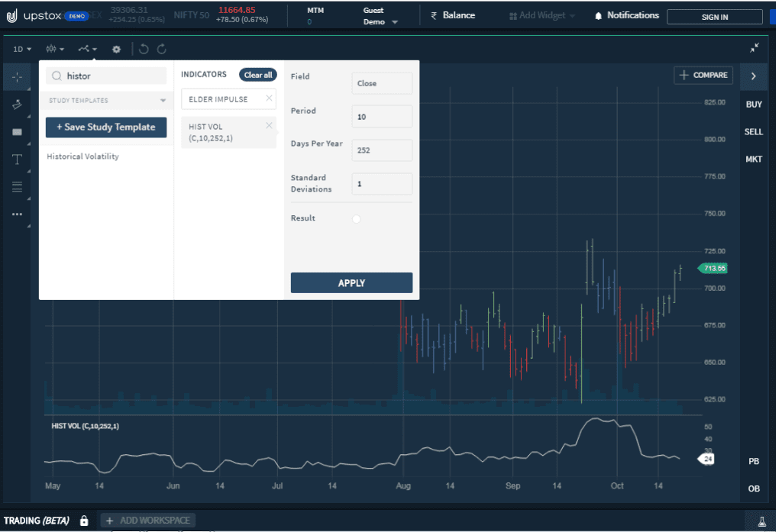Click the redo arrow in the toolbar

pos(161,48)
